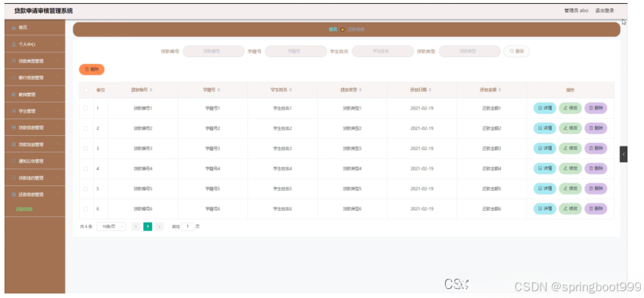644x298 pixels.
Task: Click 修改 for row 贷款编号5
Action: tap(570, 188)
